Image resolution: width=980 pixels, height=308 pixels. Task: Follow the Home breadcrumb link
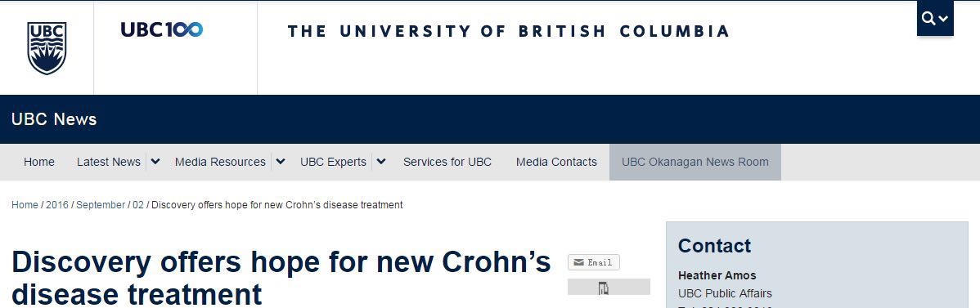click(25, 205)
